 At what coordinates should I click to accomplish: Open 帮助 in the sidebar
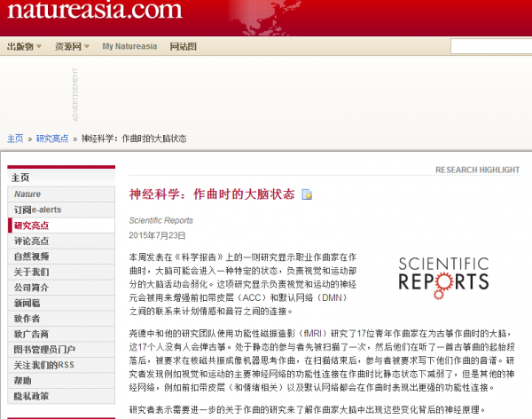point(61,381)
